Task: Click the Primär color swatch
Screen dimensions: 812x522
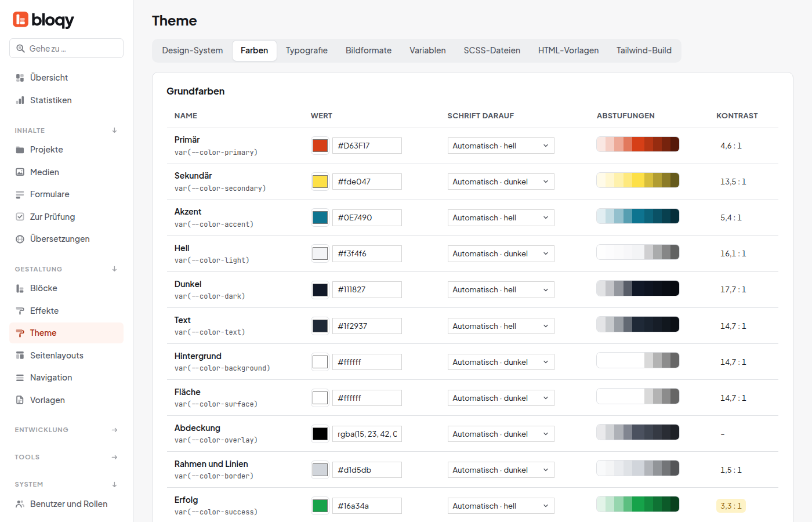Action: pyautogui.click(x=320, y=146)
